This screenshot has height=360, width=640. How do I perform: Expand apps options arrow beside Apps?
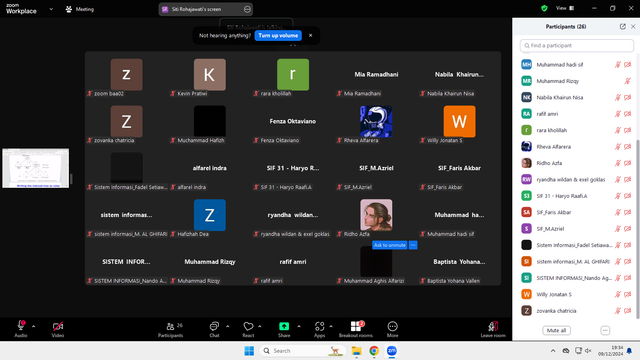click(x=331, y=326)
